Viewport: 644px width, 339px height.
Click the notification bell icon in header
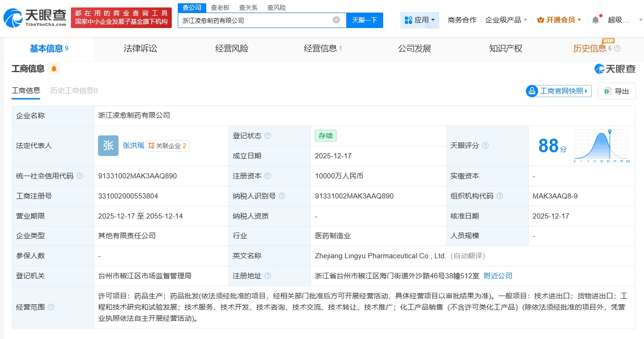[x=595, y=20]
